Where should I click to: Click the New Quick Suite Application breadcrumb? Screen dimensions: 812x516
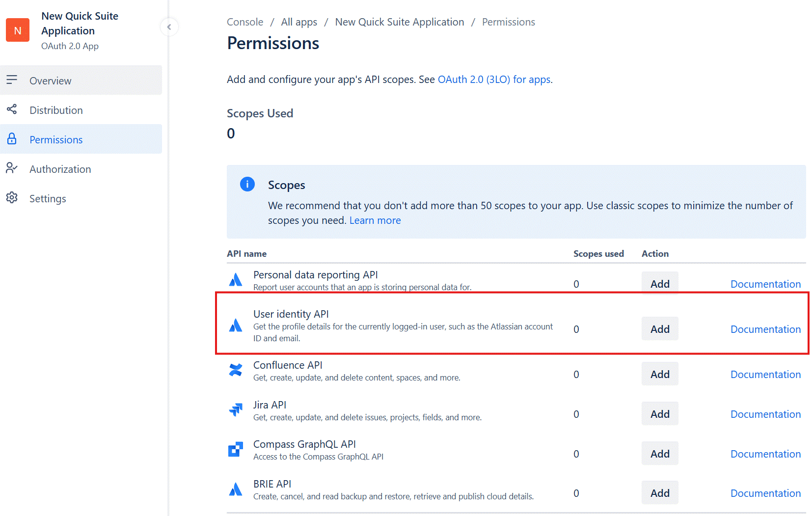coord(400,22)
